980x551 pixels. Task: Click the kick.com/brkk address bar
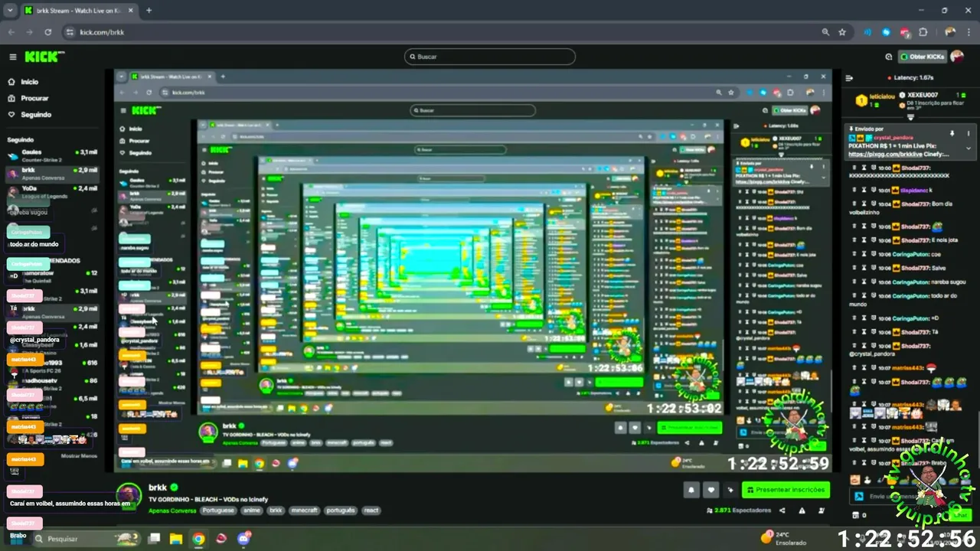pos(444,32)
